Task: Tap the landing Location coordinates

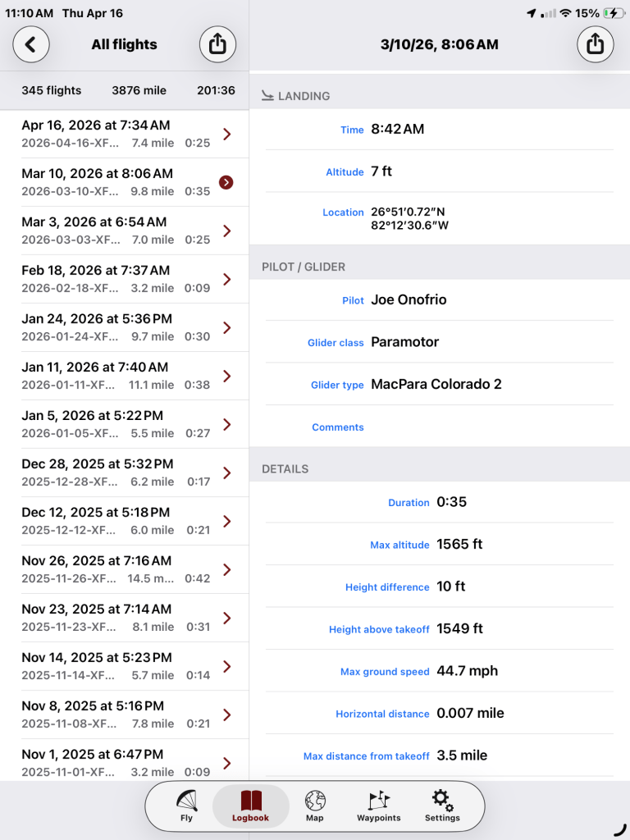Action: [x=409, y=218]
